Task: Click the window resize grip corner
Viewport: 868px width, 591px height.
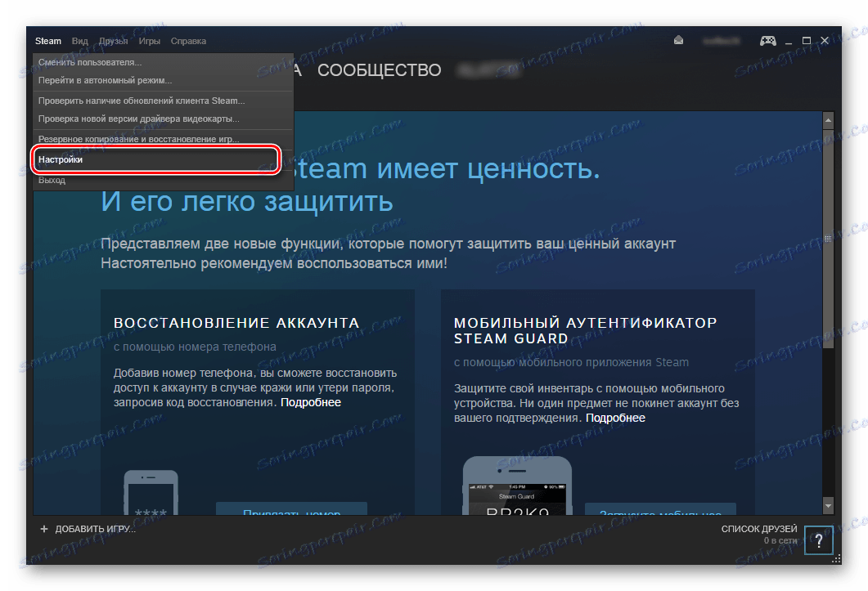Action: [836, 559]
